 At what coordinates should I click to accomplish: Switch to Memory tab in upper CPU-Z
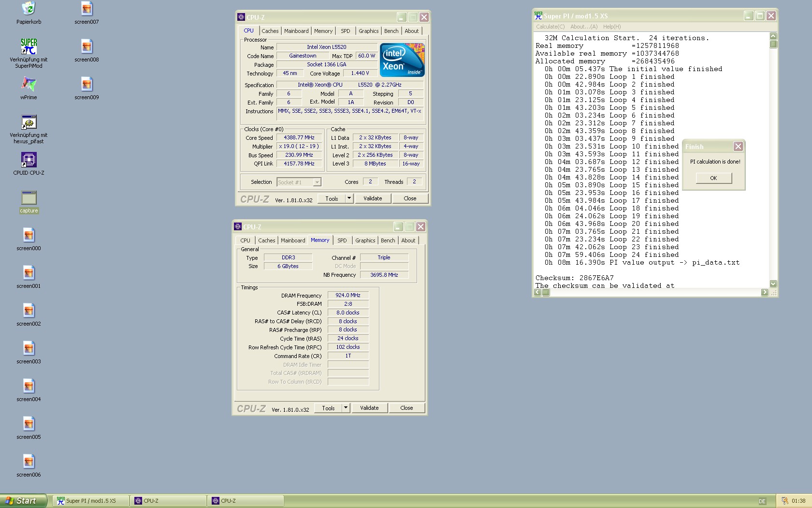[x=323, y=31]
